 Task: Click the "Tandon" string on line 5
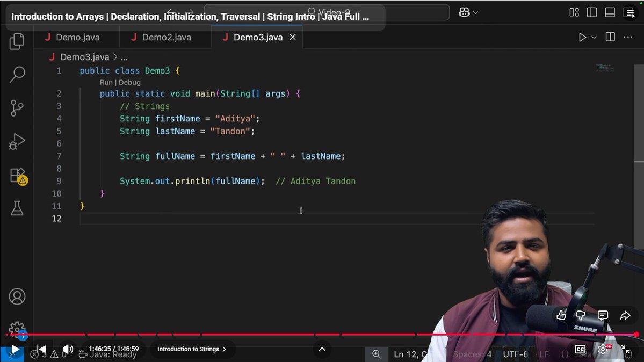point(230,132)
